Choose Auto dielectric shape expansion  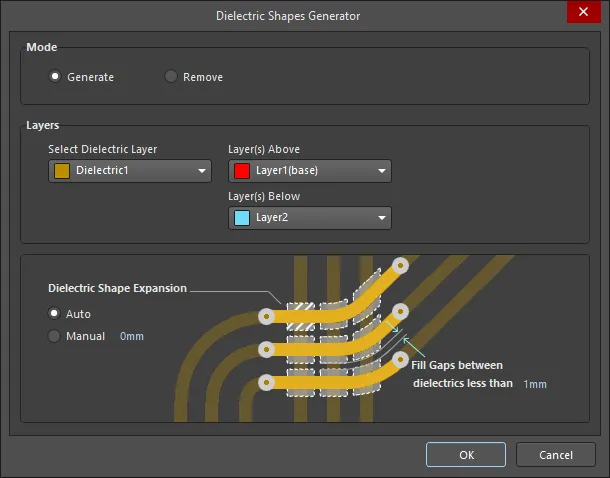coord(56,314)
